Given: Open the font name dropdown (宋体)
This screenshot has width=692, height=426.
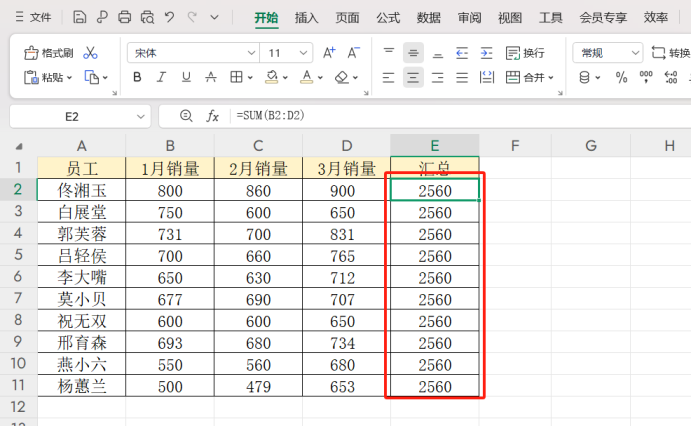Looking at the screenshot, I should pos(190,53).
